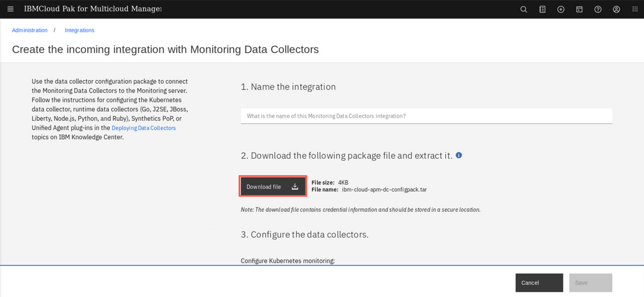Focus the integration name input field
Screen dimensions: 644x297
coord(427,116)
